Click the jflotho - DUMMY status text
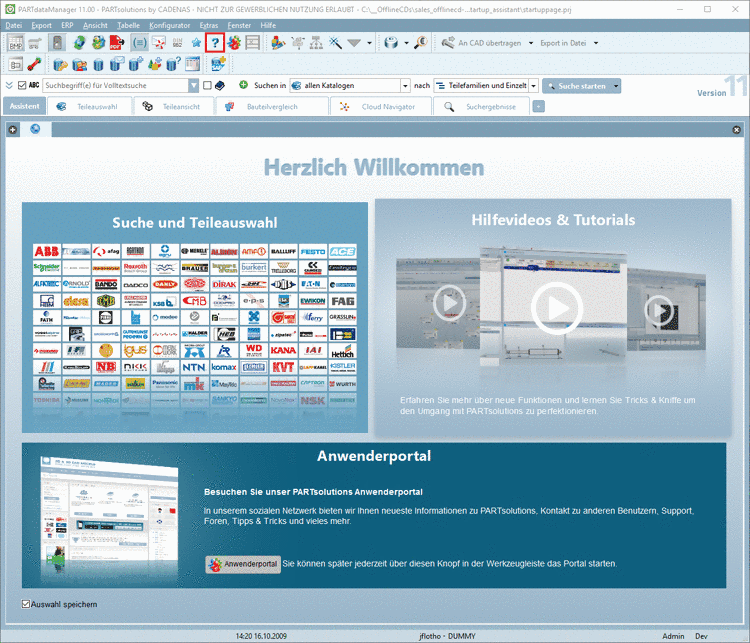The width and height of the screenshot is (750, 643). (x=447, y=636)
